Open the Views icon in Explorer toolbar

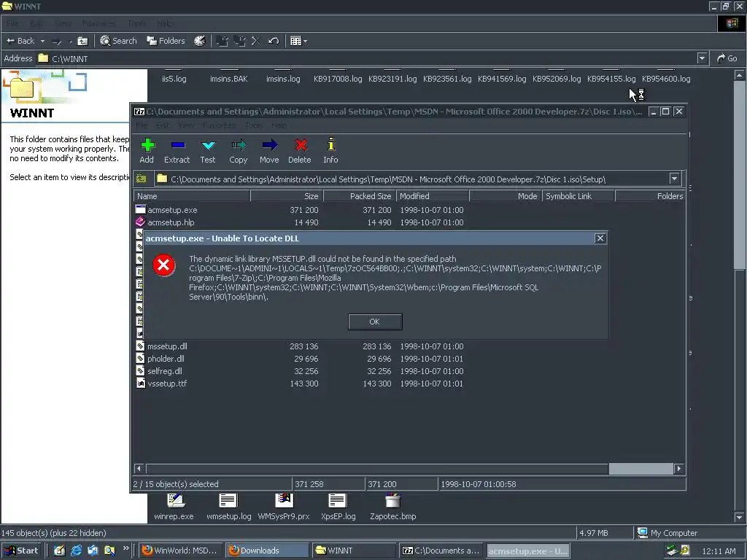coord(296,41)
